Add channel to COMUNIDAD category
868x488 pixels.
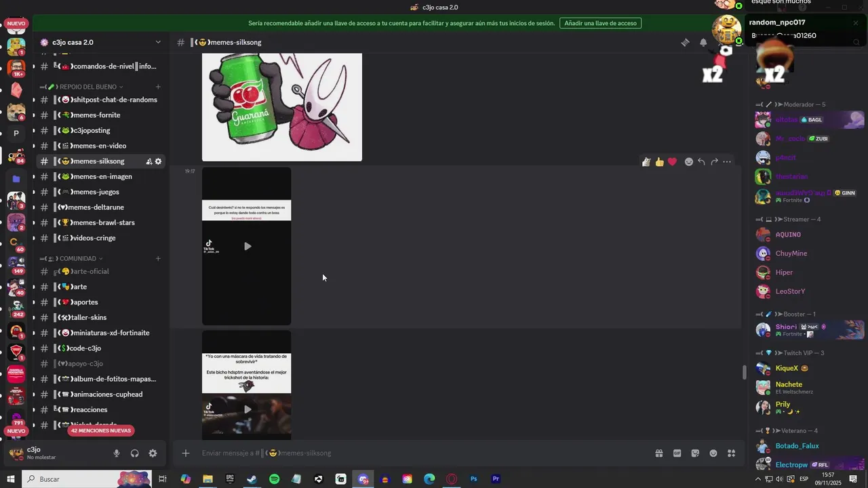[x=158, y=258]
